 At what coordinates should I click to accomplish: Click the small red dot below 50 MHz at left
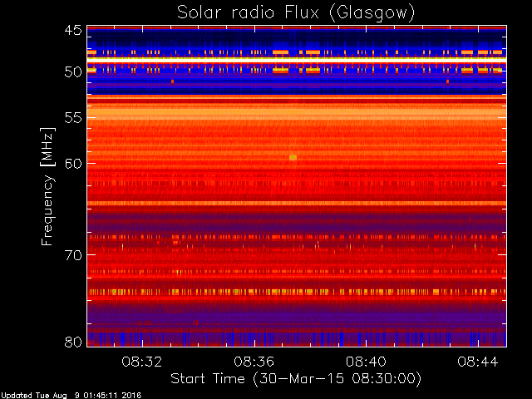tap(172, 81)
